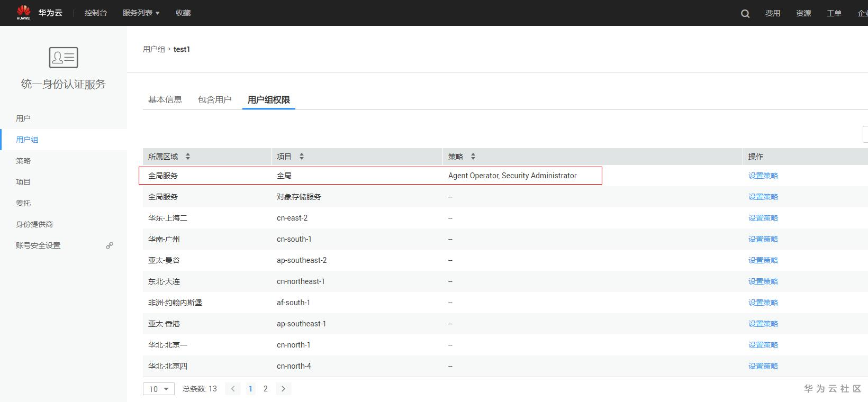Click the 对象存储服务 project cell

(299, 197)
